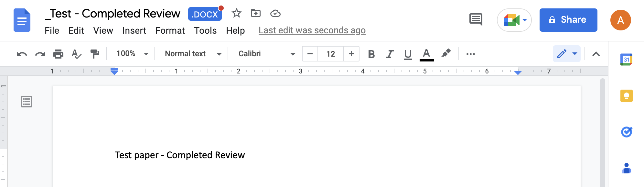Open the Insert menu
644x187 pixels.
pos(134,30)
